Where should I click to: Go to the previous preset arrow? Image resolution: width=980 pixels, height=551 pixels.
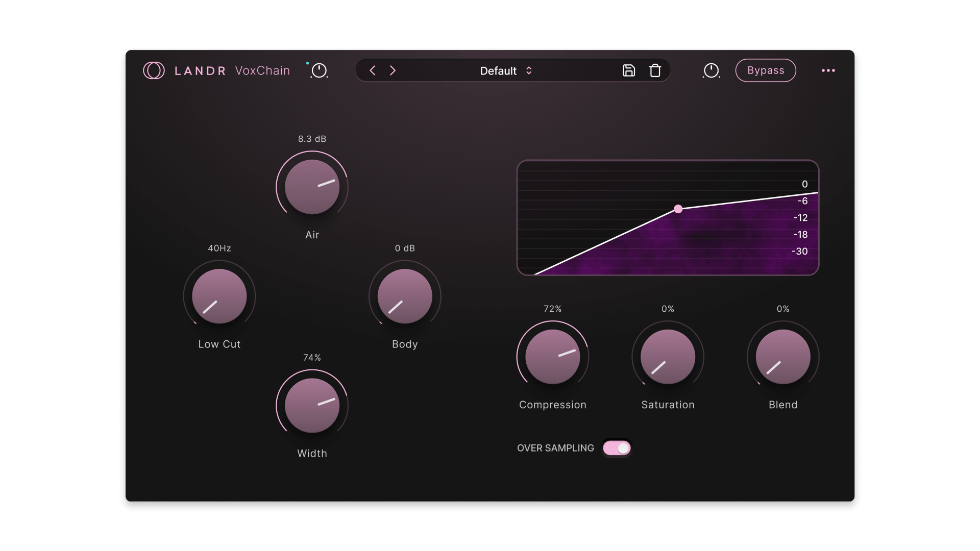[x=373, y=70]
